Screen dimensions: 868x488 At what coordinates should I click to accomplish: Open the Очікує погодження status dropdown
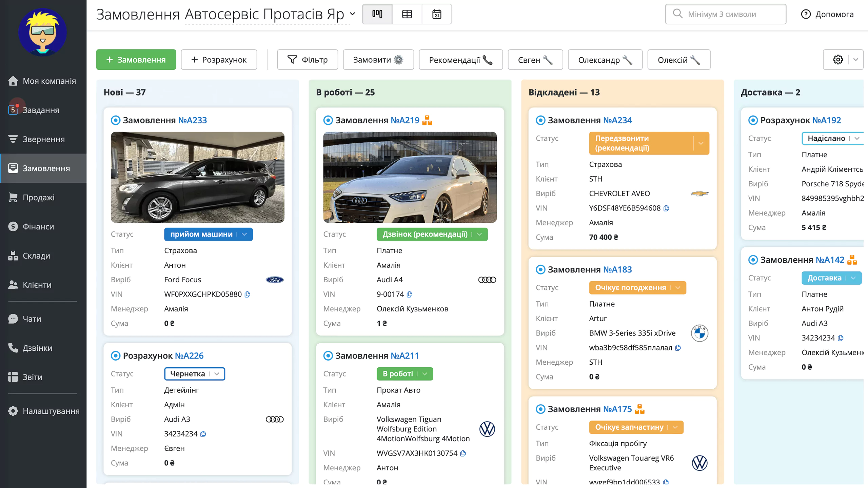click(637, 288)
